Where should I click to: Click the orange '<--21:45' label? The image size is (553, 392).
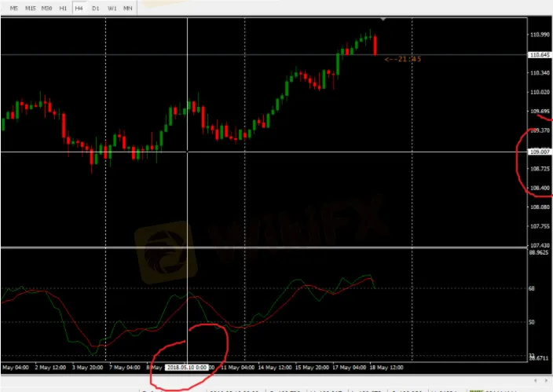[402, 59]
